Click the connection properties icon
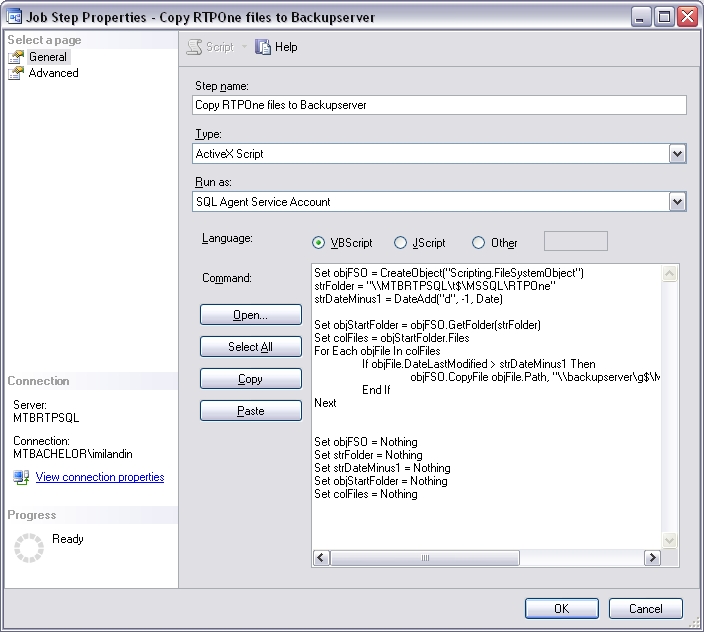 click(21, 478)
